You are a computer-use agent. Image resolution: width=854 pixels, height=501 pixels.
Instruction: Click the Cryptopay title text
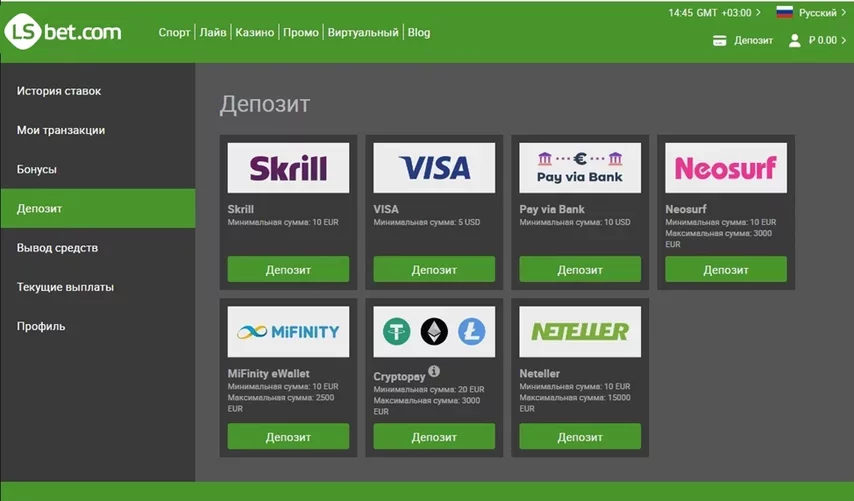399,376
